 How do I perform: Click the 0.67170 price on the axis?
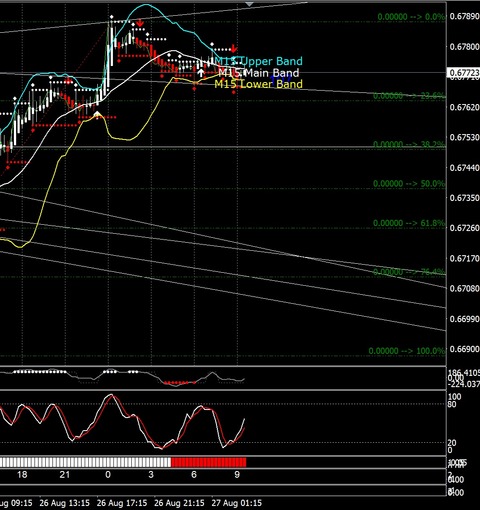point(465,258)
